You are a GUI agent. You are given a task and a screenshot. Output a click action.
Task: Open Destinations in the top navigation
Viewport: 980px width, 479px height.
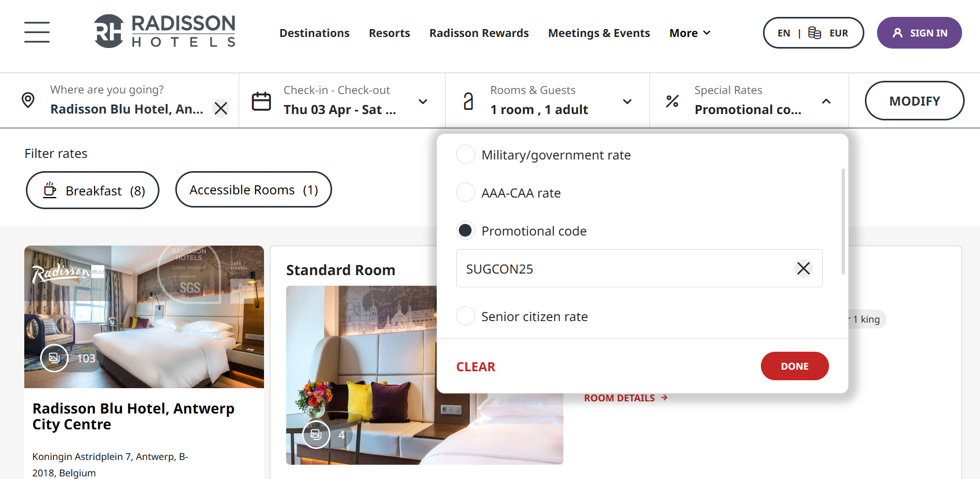pyautogui.click(x=314, y=33)
